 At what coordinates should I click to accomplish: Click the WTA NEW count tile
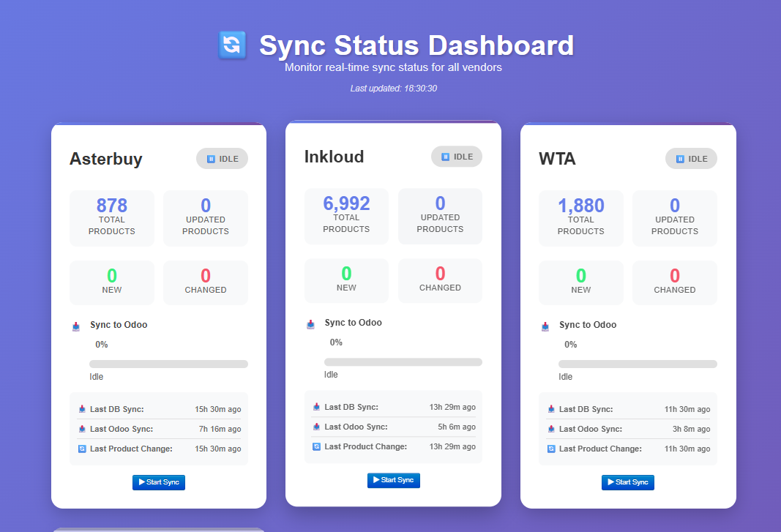pyautogui.click(x=580, y=282)
